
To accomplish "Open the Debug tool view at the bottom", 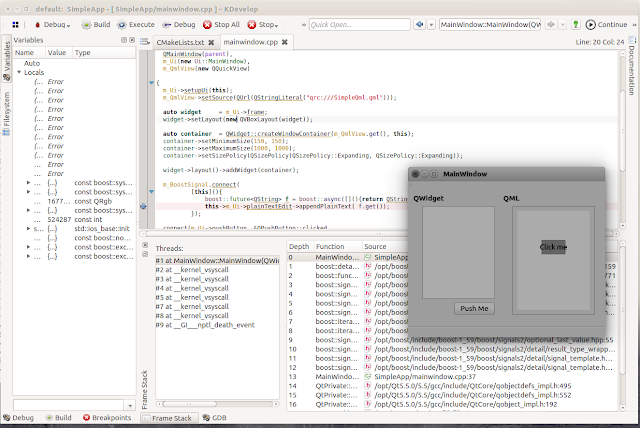I will point(19,418).
